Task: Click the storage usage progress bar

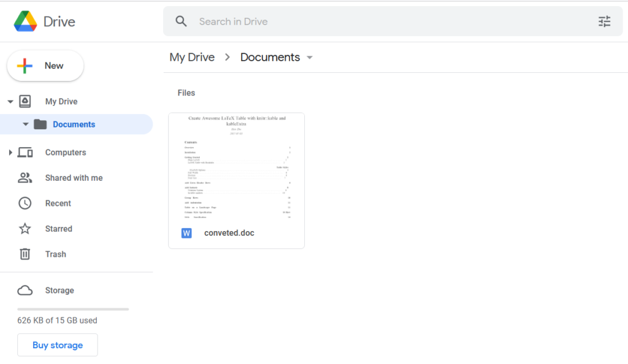Action: tap(73, 309)
